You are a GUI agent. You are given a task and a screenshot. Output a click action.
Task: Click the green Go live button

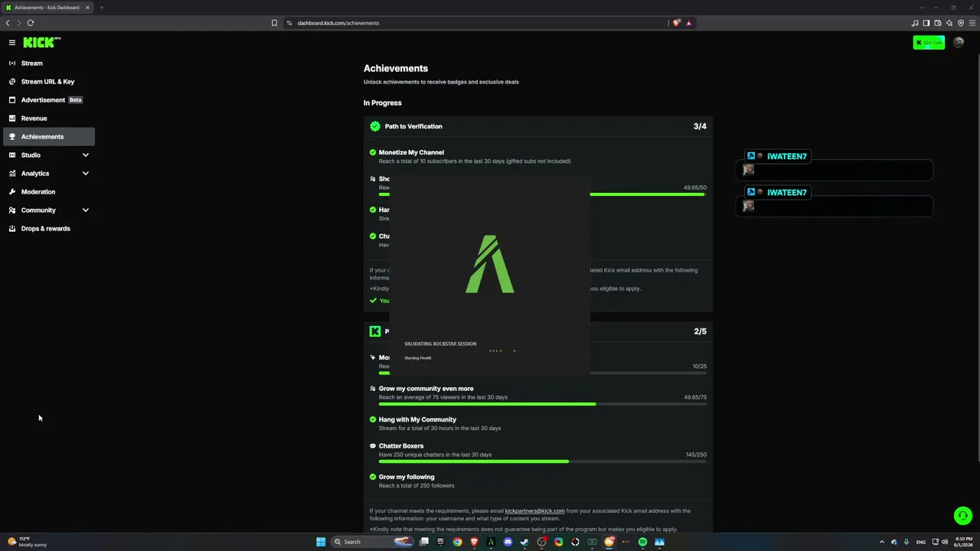(929, 43)
